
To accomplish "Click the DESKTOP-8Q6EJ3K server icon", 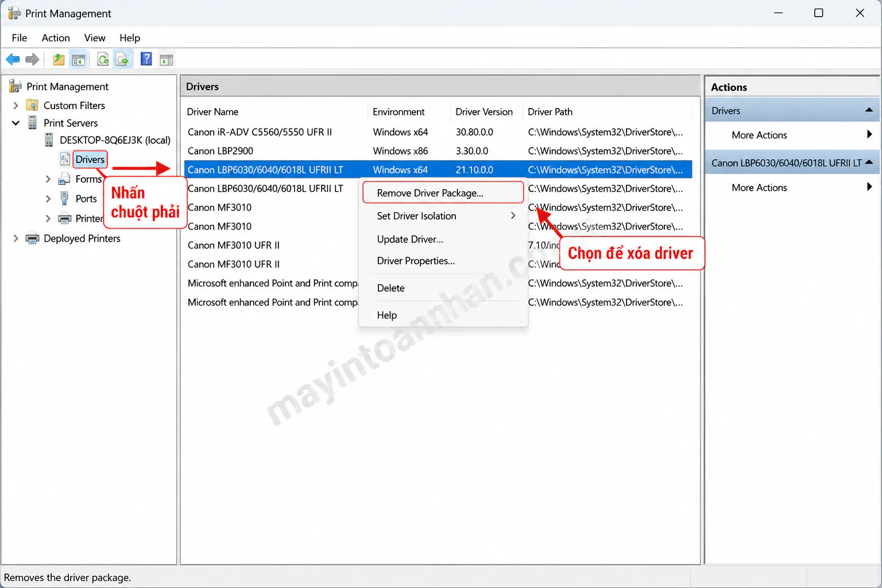I will [x=49, y=140].
